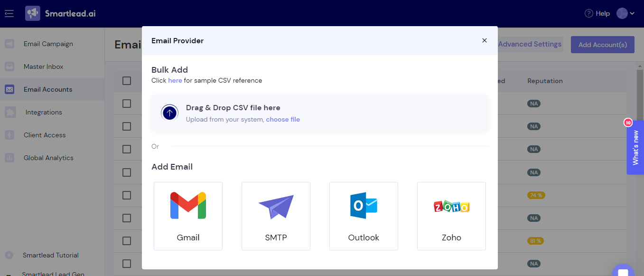Screen dimensions: 644x276
Task: Collapse sidebar with hamburger menu icon
Action: click(x=9, y=13)
